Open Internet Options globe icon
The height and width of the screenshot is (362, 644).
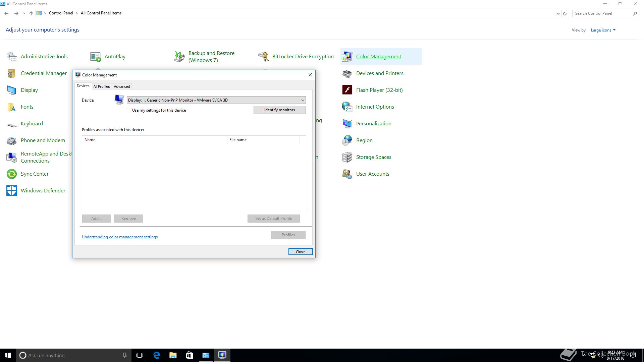pos(347,107)
